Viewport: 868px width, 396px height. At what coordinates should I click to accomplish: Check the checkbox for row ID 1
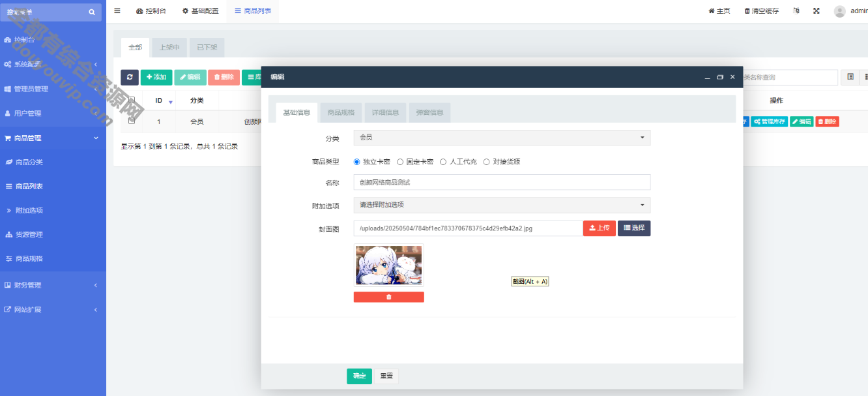(132, 121)
